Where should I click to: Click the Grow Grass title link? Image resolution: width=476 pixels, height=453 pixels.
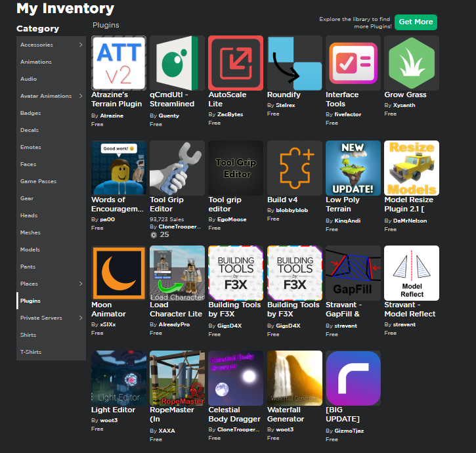(405, 95)
